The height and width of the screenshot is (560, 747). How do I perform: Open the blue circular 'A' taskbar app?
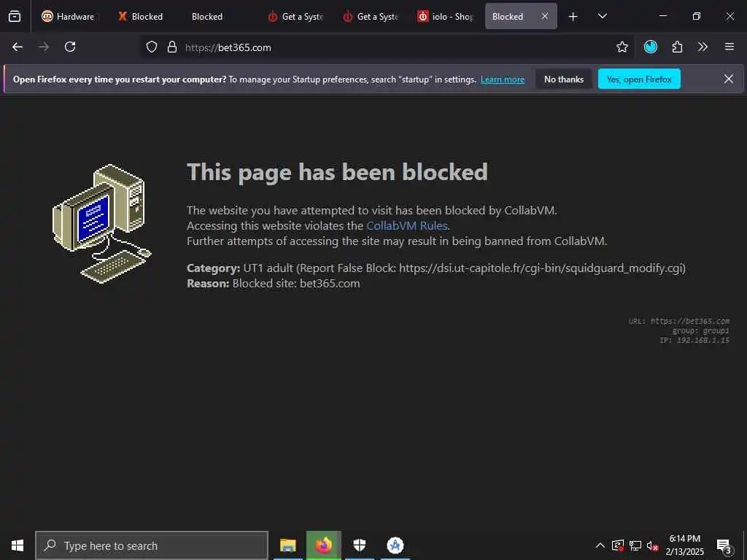click(x=395, y=545)
